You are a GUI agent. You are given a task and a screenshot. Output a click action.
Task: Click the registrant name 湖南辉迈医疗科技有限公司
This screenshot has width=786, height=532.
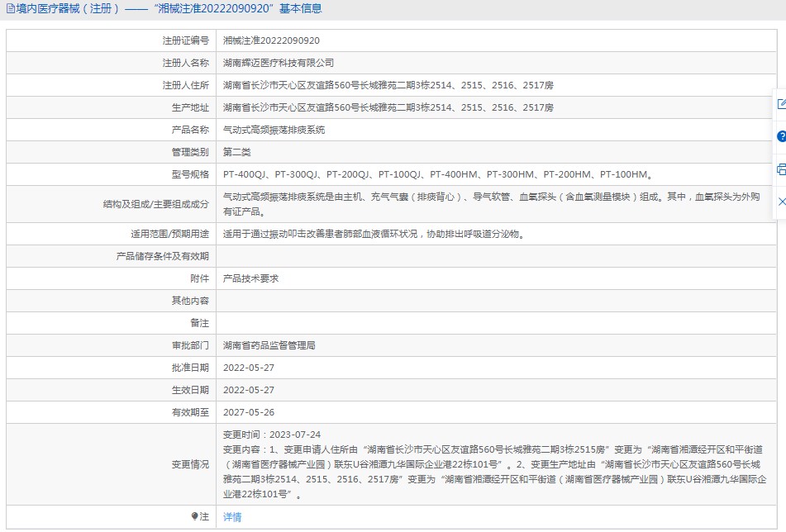click(279, 63)
